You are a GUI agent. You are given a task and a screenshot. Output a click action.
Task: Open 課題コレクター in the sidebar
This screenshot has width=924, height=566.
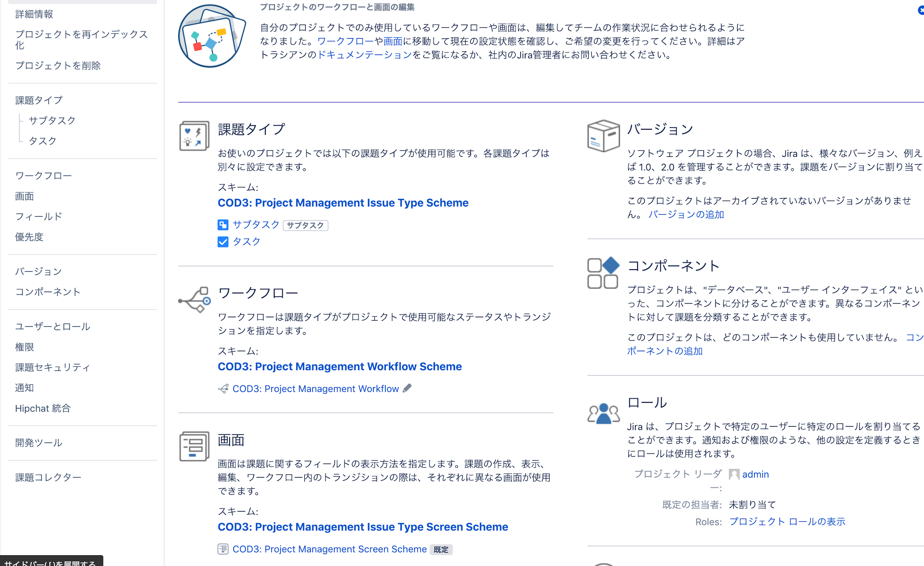click(48, 478)
